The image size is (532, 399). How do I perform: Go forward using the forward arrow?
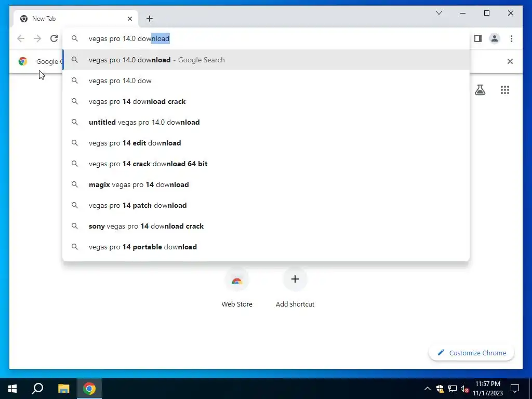37,38
